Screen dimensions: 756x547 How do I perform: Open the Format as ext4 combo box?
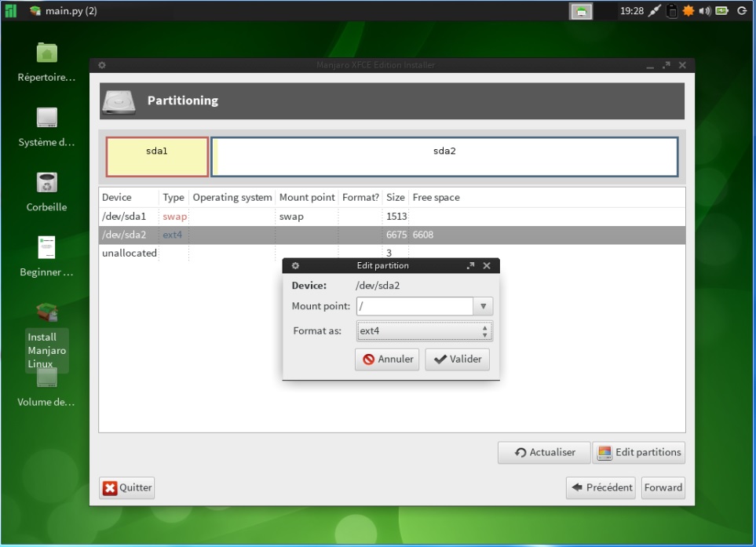424,331
